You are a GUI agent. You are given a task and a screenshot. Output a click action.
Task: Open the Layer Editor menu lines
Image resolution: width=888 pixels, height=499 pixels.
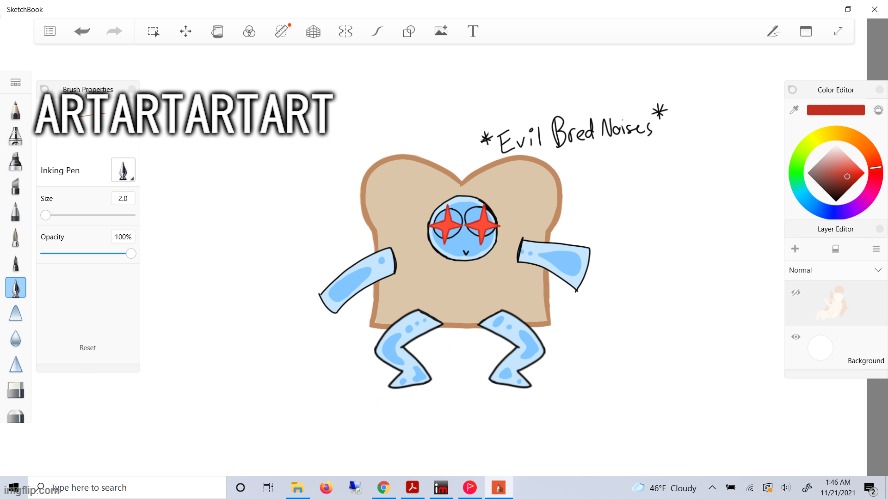click(876, 249)
